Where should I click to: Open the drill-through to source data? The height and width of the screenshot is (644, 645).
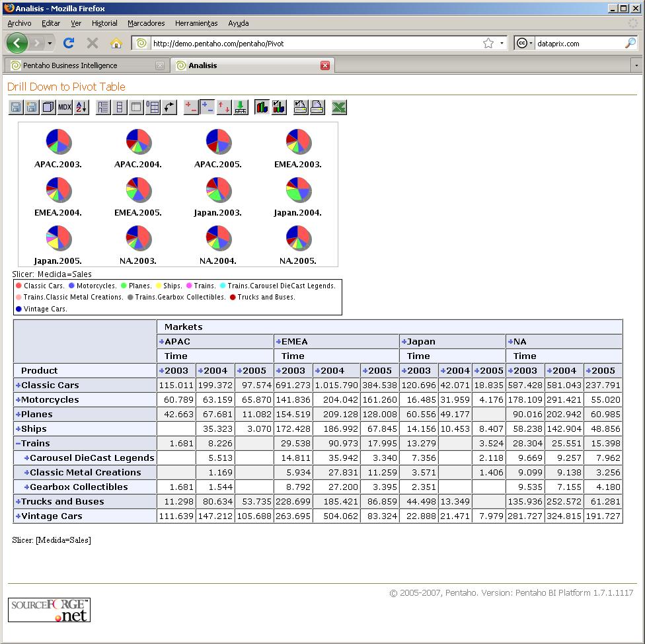239,107
